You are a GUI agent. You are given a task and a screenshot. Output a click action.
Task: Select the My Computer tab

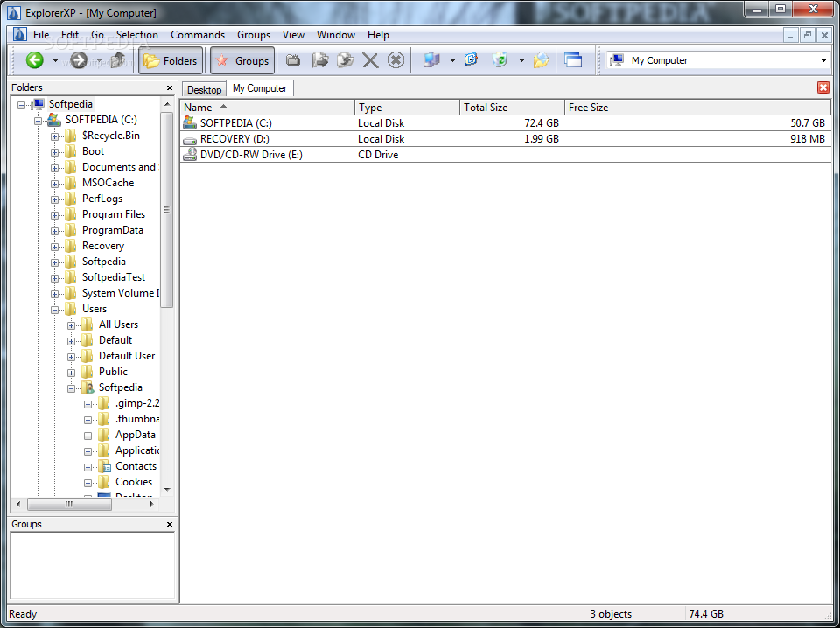[260, 88]
